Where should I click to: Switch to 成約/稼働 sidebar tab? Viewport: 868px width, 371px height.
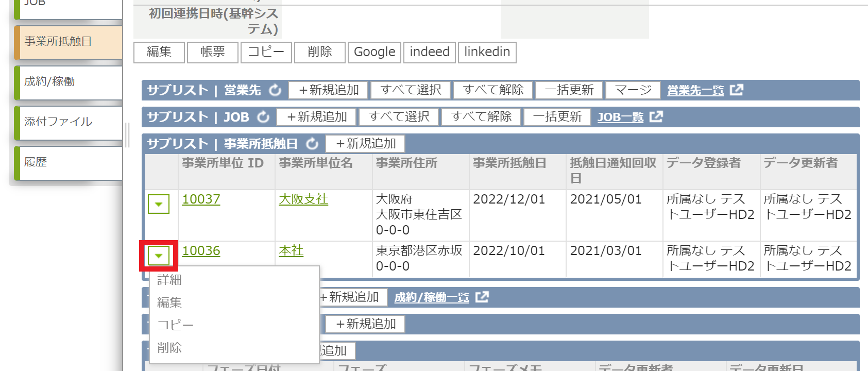(x=69, y=82)
